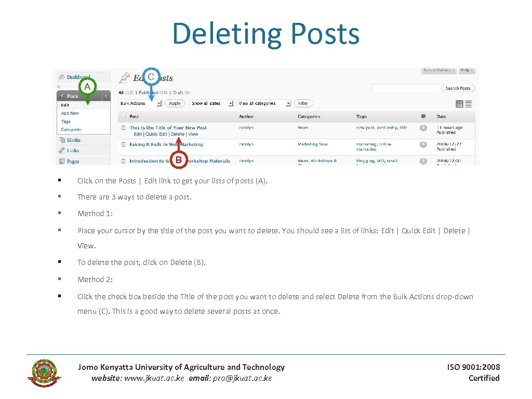Click inside the search posts input field
The image size is (532, 399).
pos(405,88)
